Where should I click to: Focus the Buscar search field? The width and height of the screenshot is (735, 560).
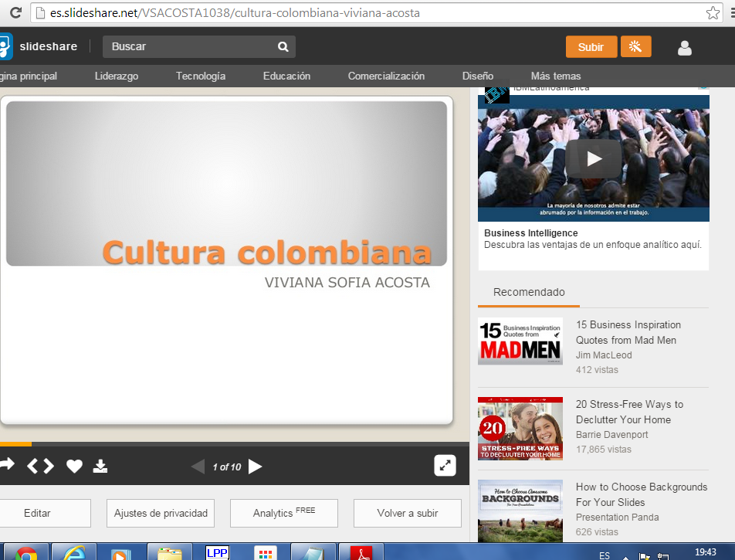pos(189,47)
